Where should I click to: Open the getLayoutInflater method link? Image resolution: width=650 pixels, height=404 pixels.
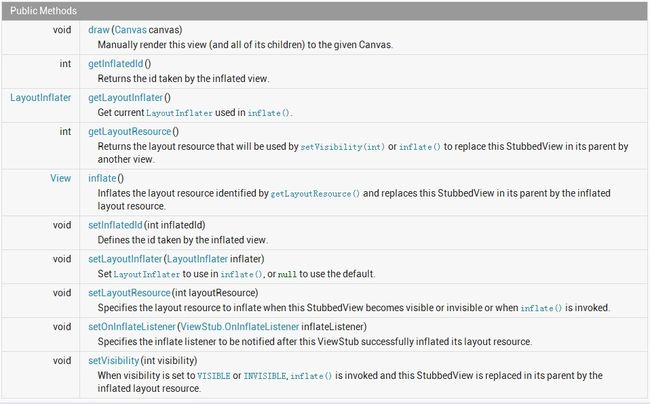[126, 98]
